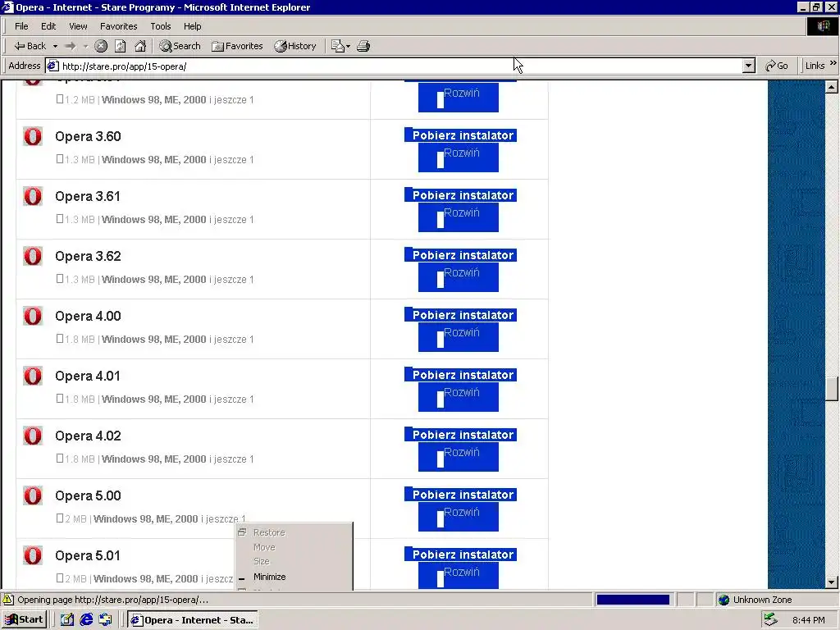Click the page icon in the address bar
The width and height of the screenshot is (840, 630).
tap(53, 66)
